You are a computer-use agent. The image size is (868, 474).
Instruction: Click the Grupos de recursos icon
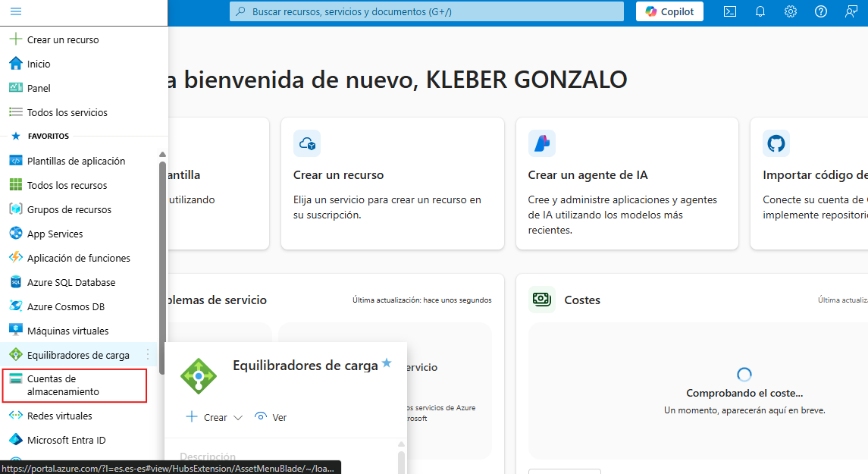[16, 209]
